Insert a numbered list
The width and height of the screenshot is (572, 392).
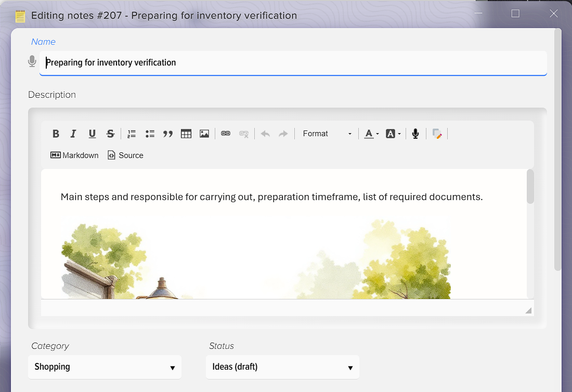[132, 134]
